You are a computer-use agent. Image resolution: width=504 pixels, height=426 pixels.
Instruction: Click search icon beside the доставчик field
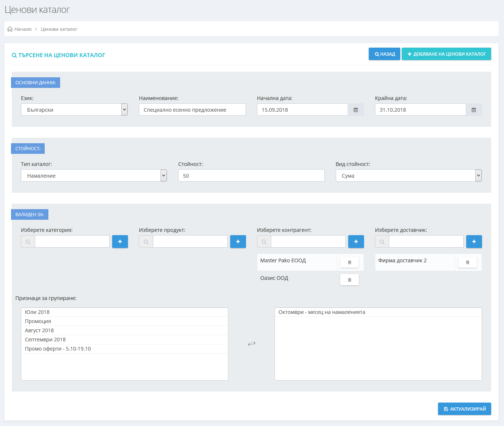[x=382, y=242]
